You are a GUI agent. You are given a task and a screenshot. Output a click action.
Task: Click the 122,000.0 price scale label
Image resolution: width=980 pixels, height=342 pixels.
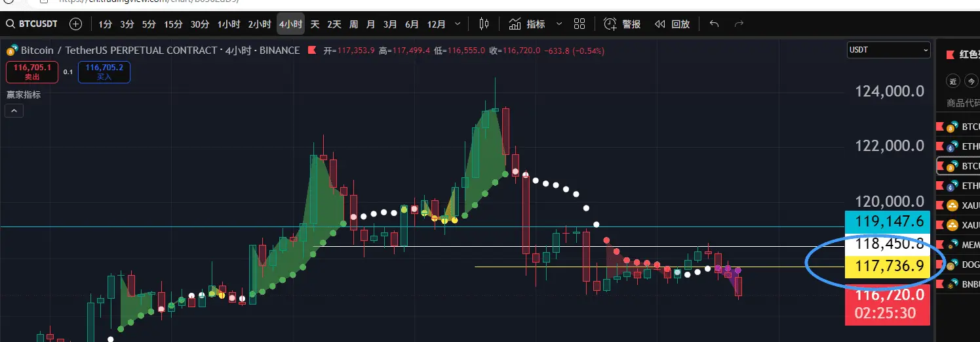(x=890, y=146)
